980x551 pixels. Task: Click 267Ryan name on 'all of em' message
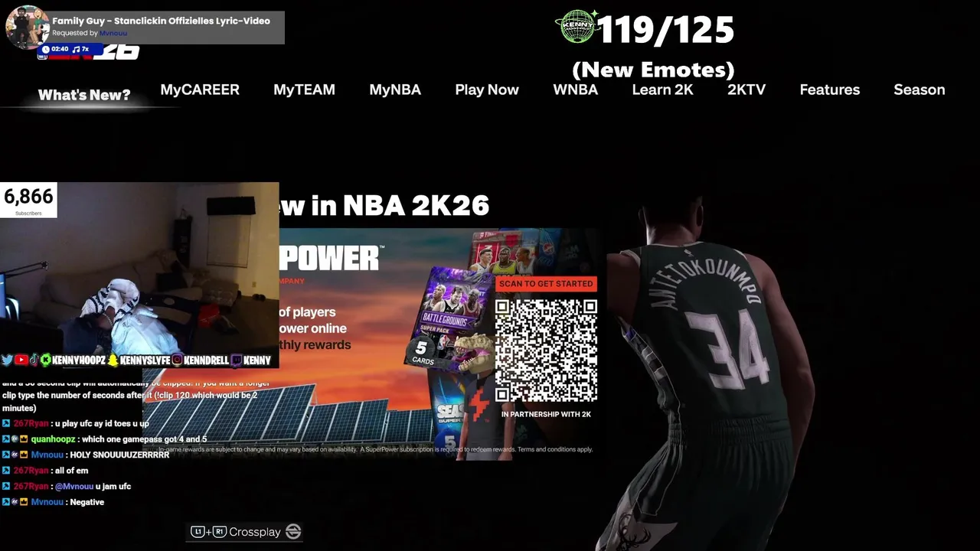coord(31,471)
